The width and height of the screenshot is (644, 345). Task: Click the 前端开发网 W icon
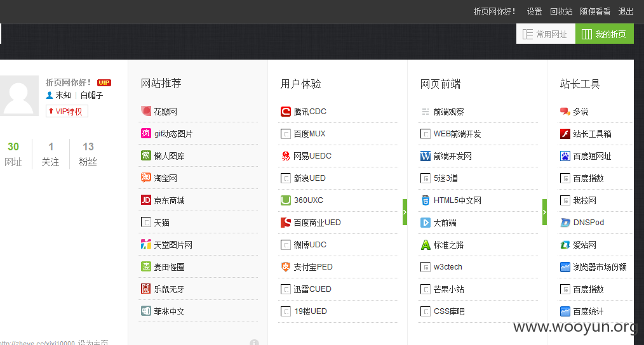426,156
